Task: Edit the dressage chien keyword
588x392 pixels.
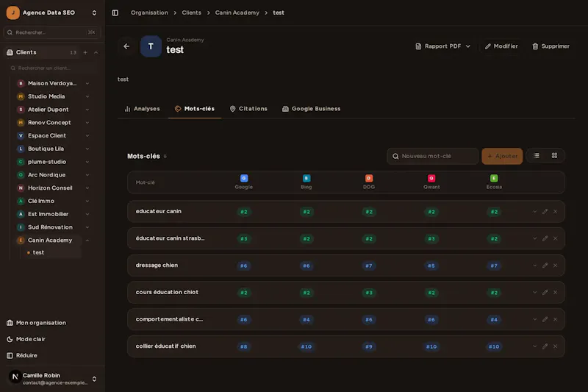Action: (545, 266)
